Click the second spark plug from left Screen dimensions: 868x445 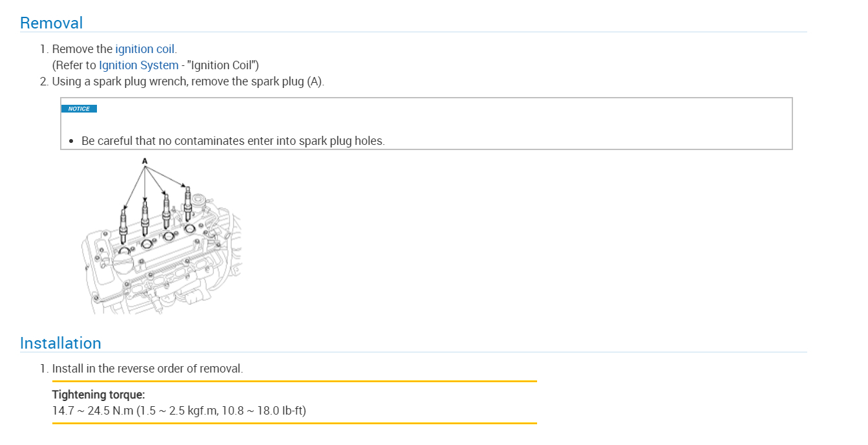[145, 218]
